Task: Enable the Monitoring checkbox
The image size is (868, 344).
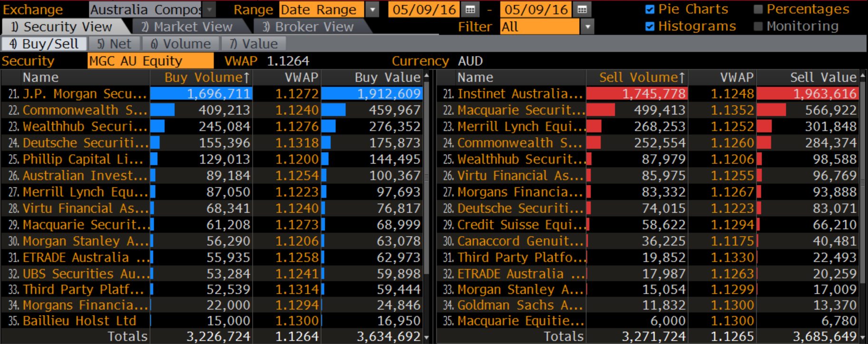Action: tap(758, 27)
